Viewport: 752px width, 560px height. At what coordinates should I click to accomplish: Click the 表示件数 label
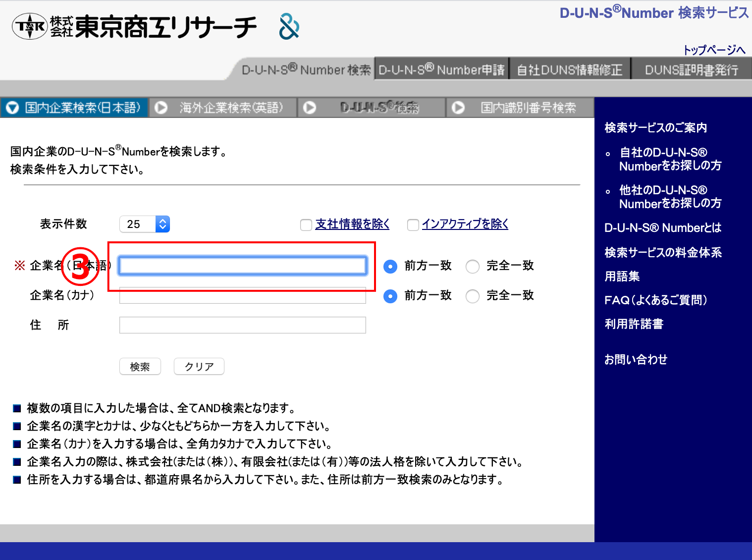(x=63, y=224)
